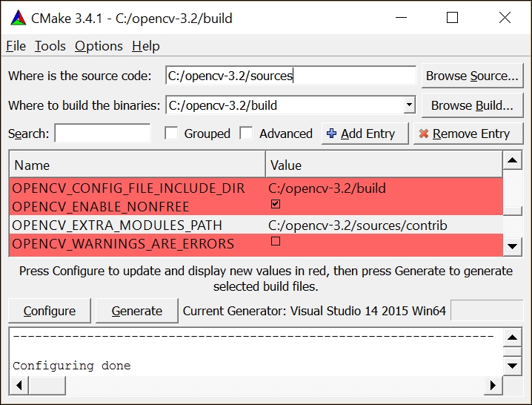The width and height of the screenshot is (532, 405).
Task: Click the Configure button
Action: pyautogui.click(x=50, y=311)
